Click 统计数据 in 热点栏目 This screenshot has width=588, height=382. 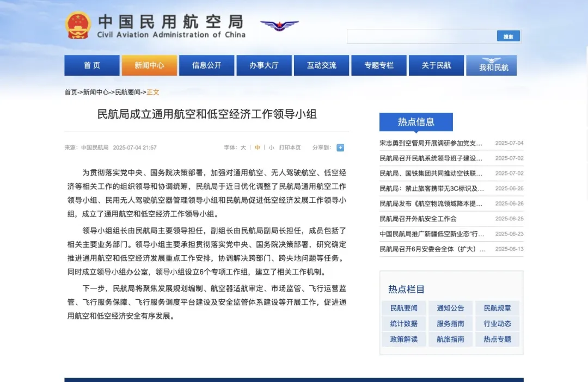pyautogui.click(x=404, y=324)
